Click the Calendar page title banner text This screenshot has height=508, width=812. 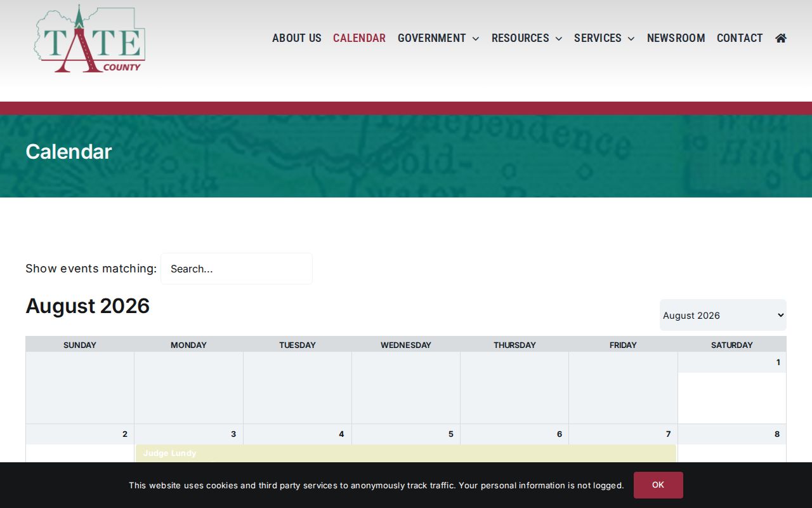[x=69, y=152]
